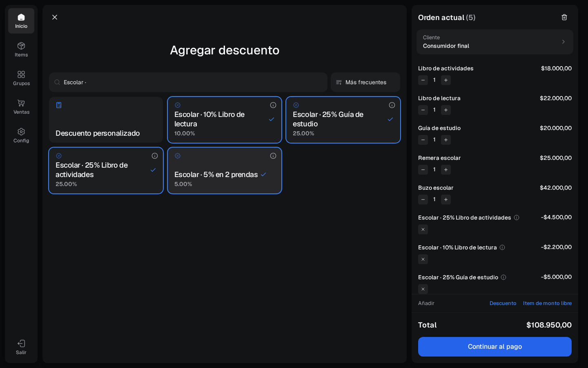
Task: Click the Remera escolar item name
Action: coord(439,158)
